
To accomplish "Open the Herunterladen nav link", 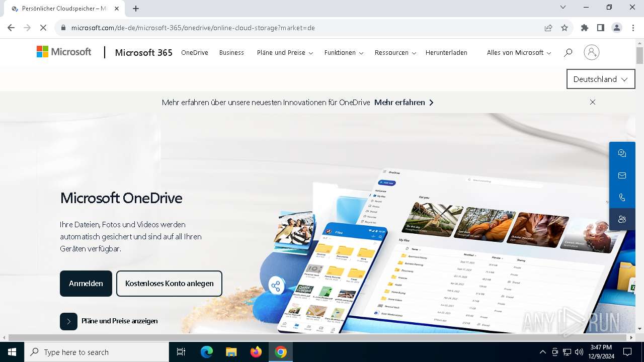I will click(x=446, y=52).
